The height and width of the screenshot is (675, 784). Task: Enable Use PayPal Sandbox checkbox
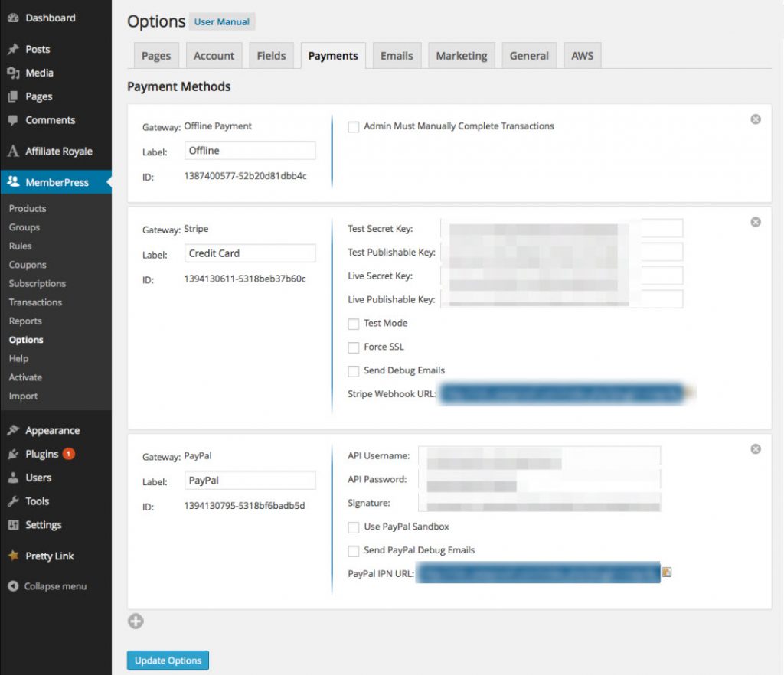coord(354,527)
